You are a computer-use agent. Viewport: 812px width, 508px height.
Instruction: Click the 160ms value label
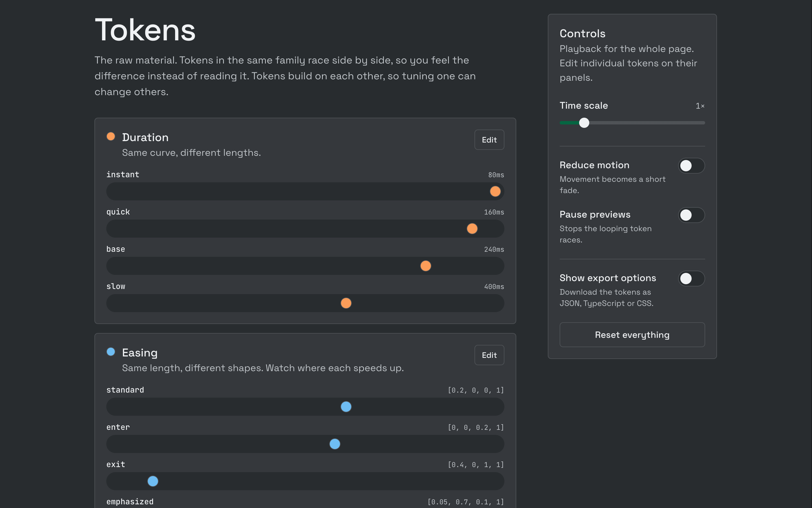coord(494,212)
